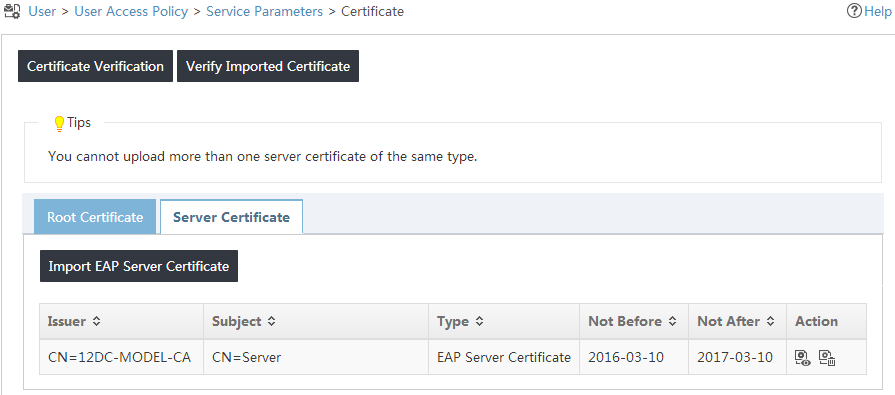Open the Help question mark icon

coord(854,11)
